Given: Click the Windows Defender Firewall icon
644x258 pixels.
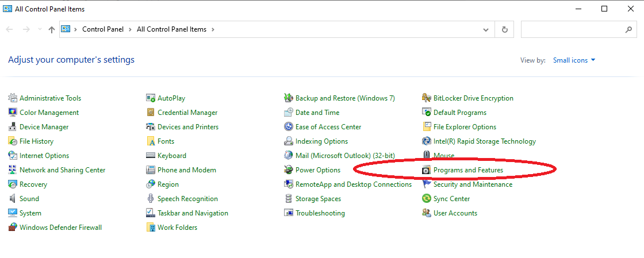Looking at the screenshot, I should click(x=12, y=227).
